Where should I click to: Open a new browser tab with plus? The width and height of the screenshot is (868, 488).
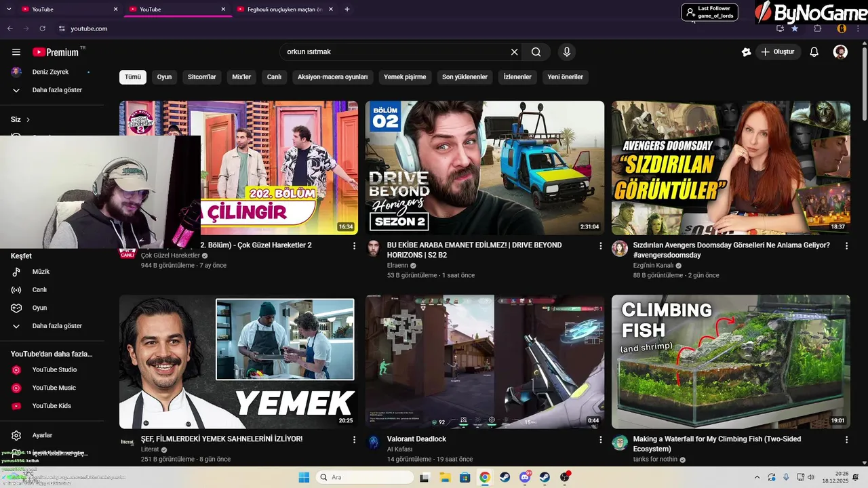coord(347,9)
